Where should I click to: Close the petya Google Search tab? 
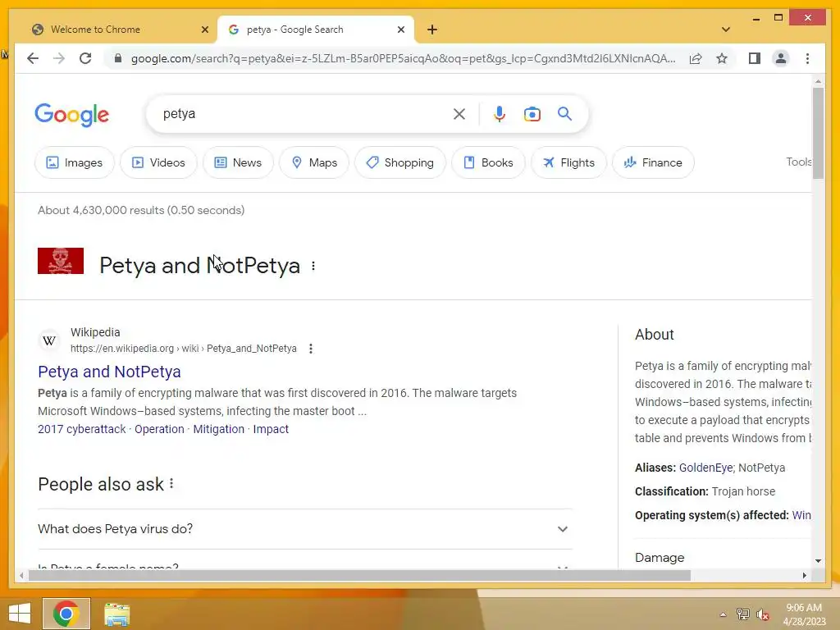coord(400,30)
